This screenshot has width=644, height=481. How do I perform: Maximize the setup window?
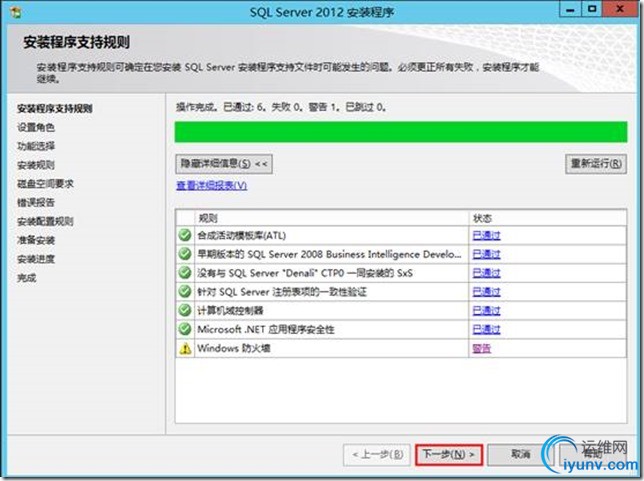592,9
